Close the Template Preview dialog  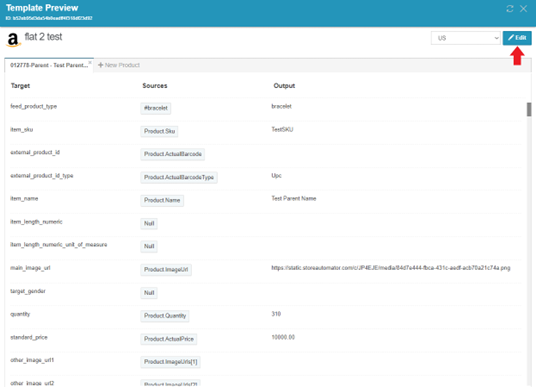point(523,9)
